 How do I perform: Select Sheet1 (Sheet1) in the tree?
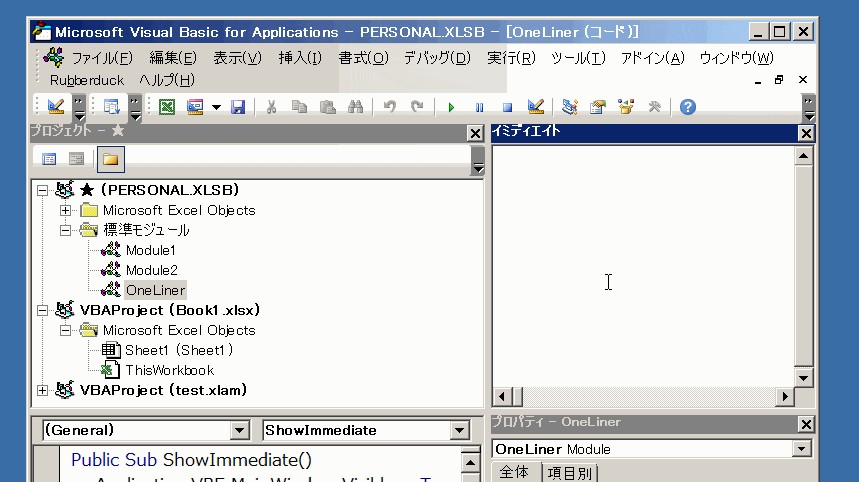pos(179,350)
